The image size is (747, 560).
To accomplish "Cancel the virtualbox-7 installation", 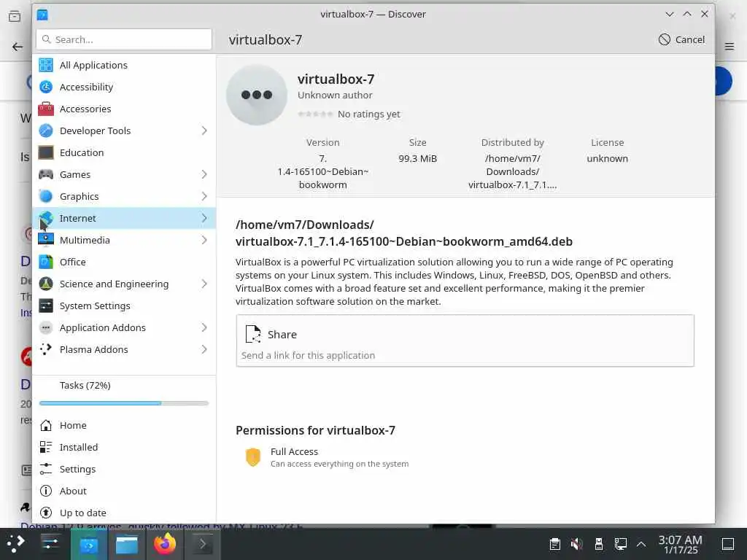I will pyautogui.click(x=681, y=39).
